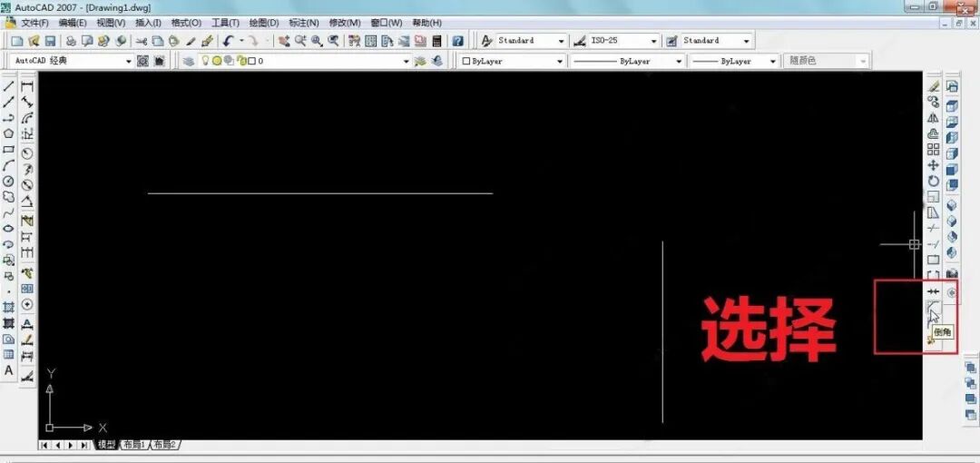Select the Aligned dimension tool
This screenshot has height=463, width=980.
pyautogui.click(x=27, y=102)
